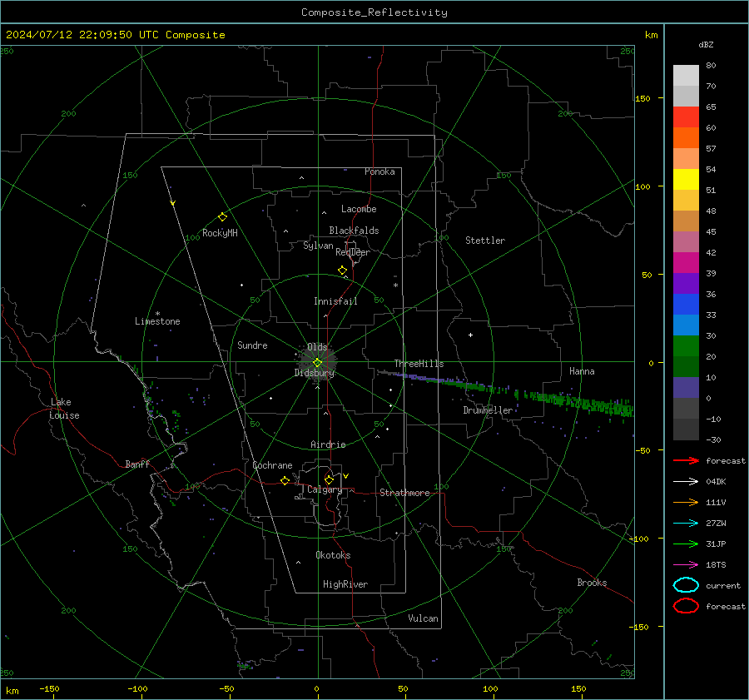
Task: Click the dBZ legend heading
Action: (x=706, y=44)
